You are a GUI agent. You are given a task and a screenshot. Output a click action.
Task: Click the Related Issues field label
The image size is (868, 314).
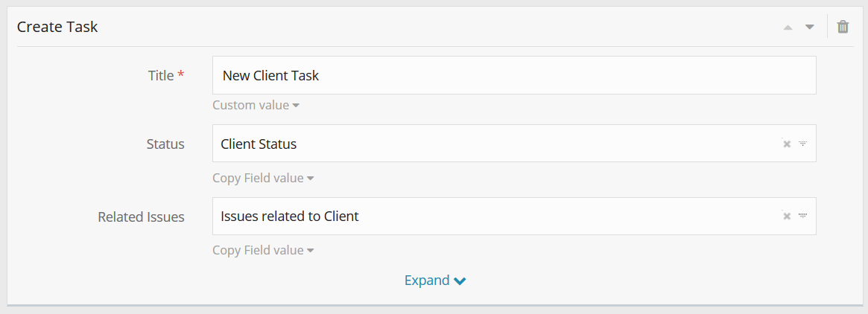point(141,217)
